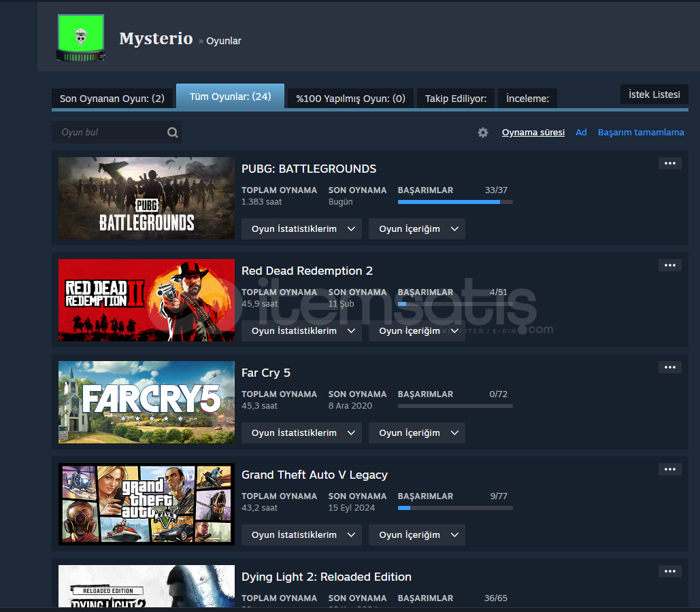This screenshot has width=700, height=612.
Task: Switch to Son Oynanan Oyun tab
Action: (112, 98)
